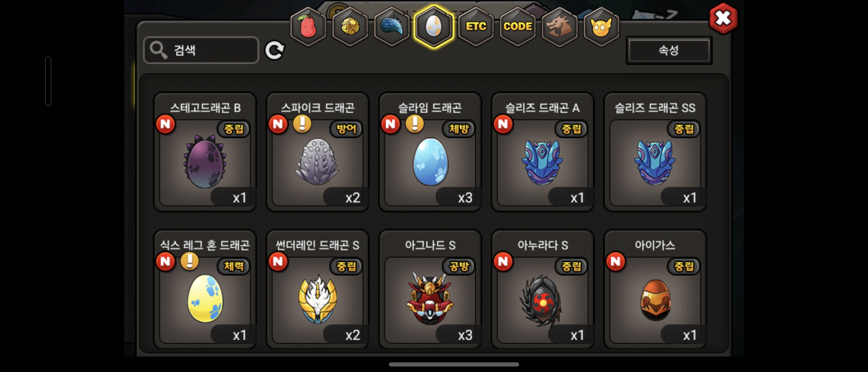Click the 아누라다 S black egg
868x372 pixels.
[x=542, y=289]
